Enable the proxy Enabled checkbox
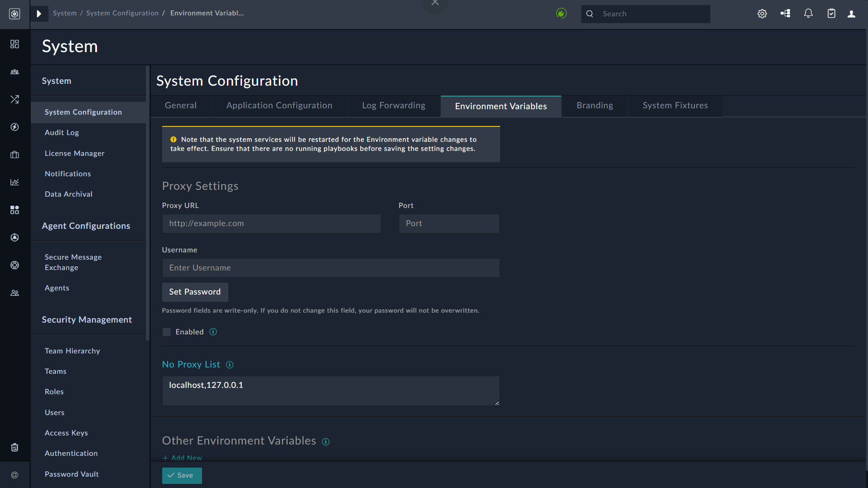Viewport: 868px width, 488px height. point(166,332)
